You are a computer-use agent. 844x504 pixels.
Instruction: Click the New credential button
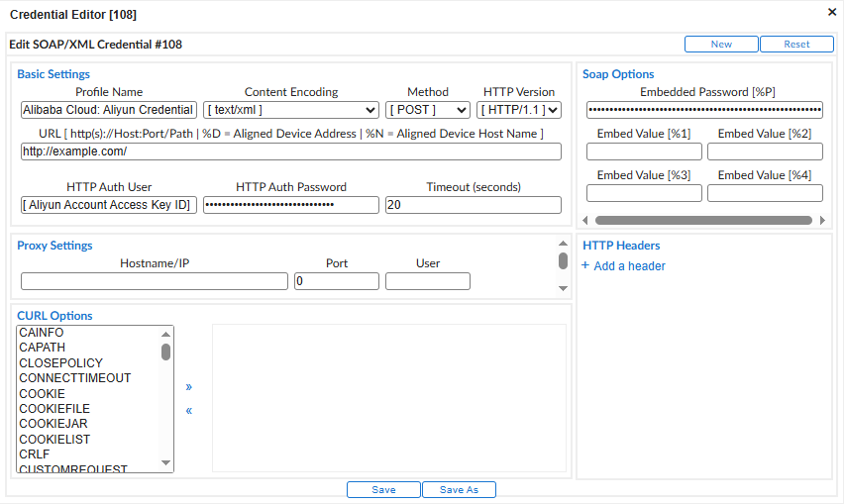[x=721, y=45]
